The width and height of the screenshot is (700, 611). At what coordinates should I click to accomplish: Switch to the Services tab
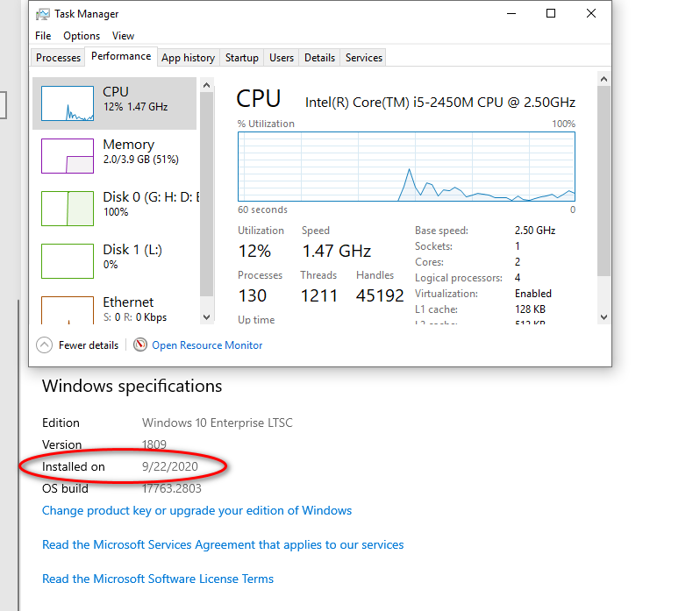(364, 58)
